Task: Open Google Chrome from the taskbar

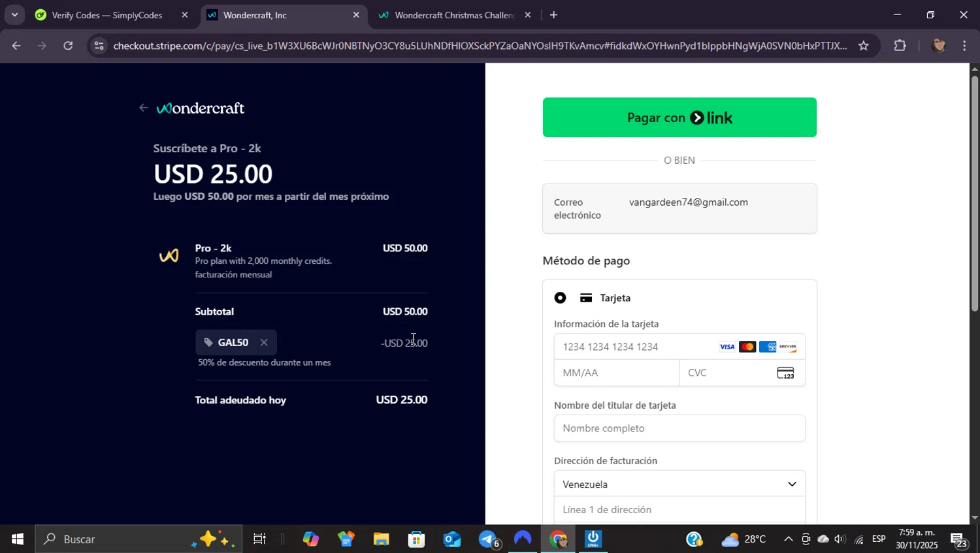Action: point(558,539)
